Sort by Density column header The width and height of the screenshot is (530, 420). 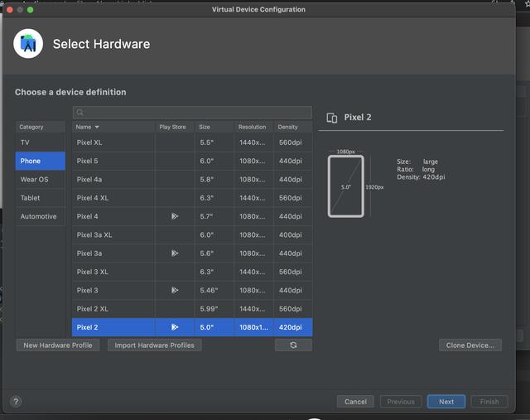[288, 127]
